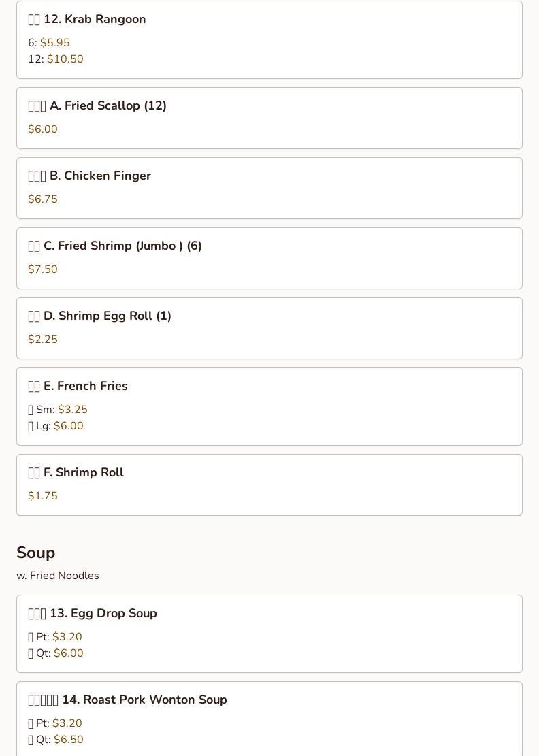
Task: Choose Egg Drop Soup Qt $6.00 option
Action: point(55,653)
